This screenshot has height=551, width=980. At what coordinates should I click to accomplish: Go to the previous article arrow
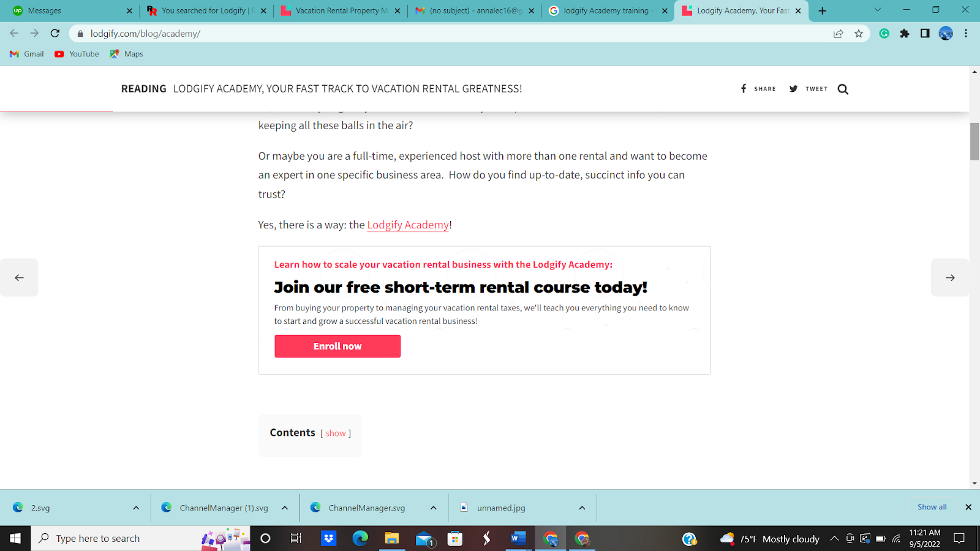[19, 277]
